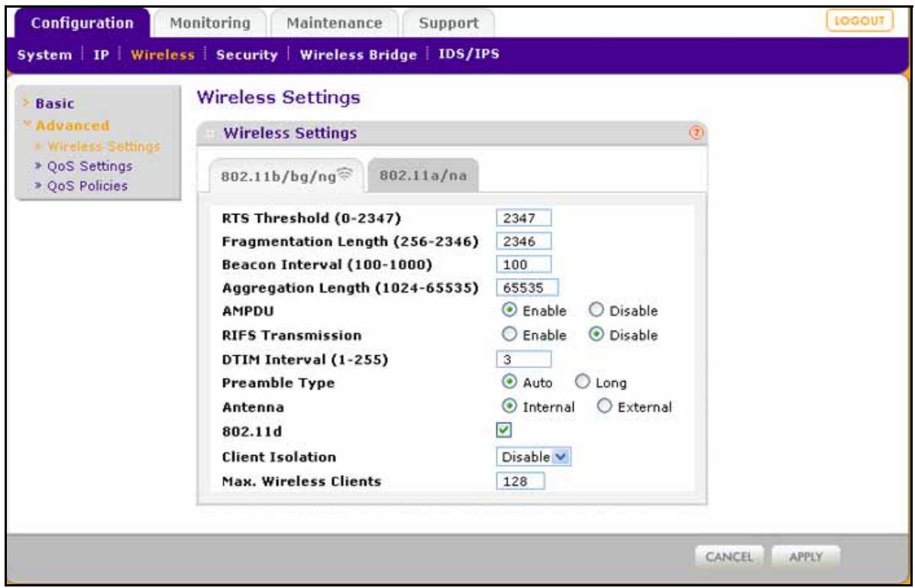Image resolution: width=915 pixels, height=588 pixels.
Task: Collapse the Wireless Settings panel header icon
Action: (x=211, y=134)
